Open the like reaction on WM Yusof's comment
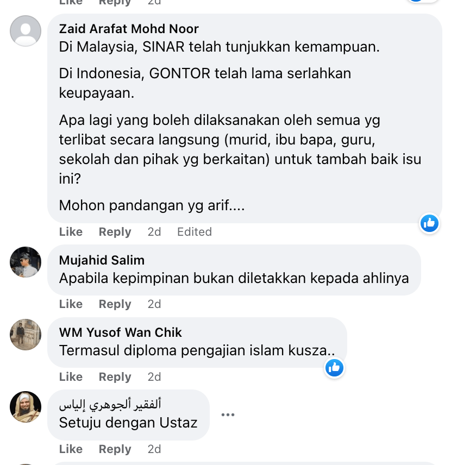 (334, 368)
